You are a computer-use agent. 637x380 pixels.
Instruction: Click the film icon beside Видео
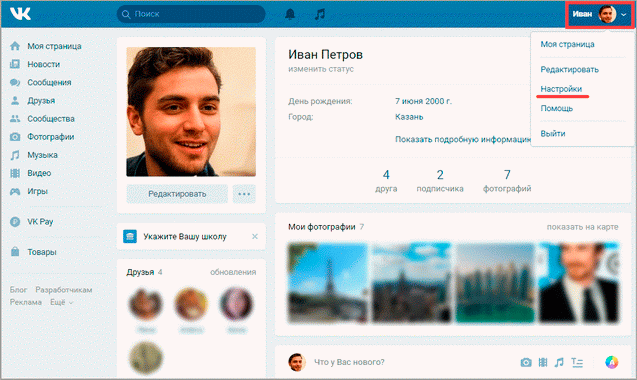[x=15, y=173]
